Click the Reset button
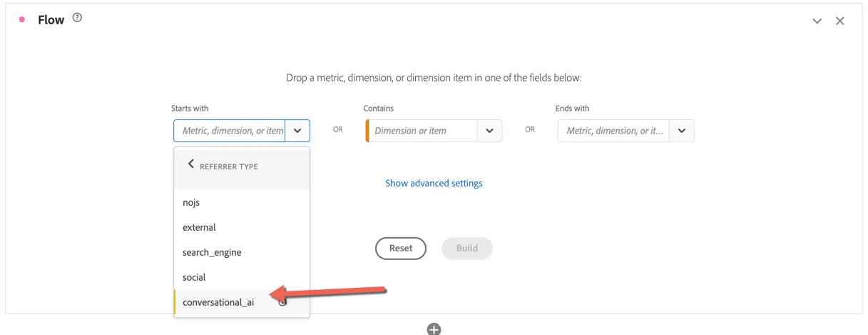Screen dimensions: 868x335 point(401,249)
